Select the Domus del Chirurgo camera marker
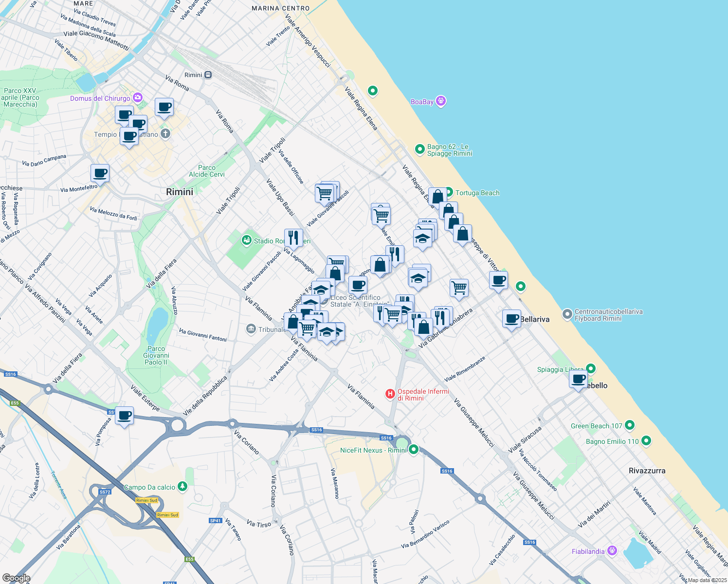The image size is (728, 584). 138,98
